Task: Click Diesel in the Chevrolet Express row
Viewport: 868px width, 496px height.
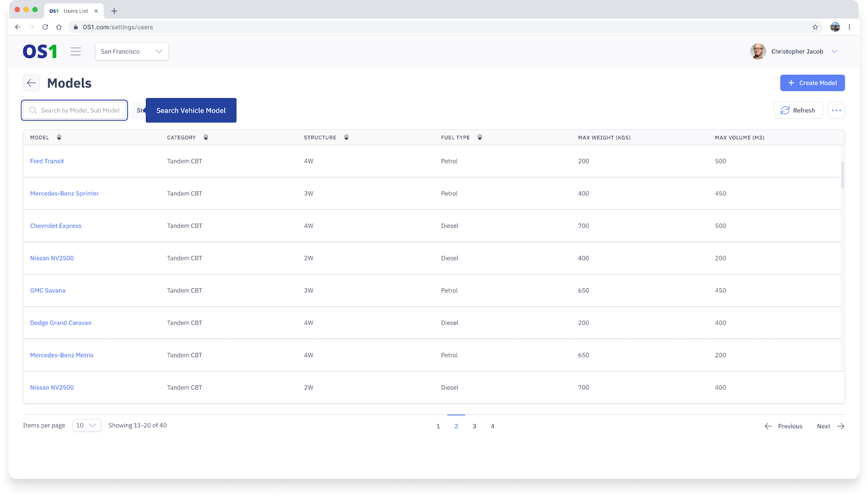Action: click(450, 226)
